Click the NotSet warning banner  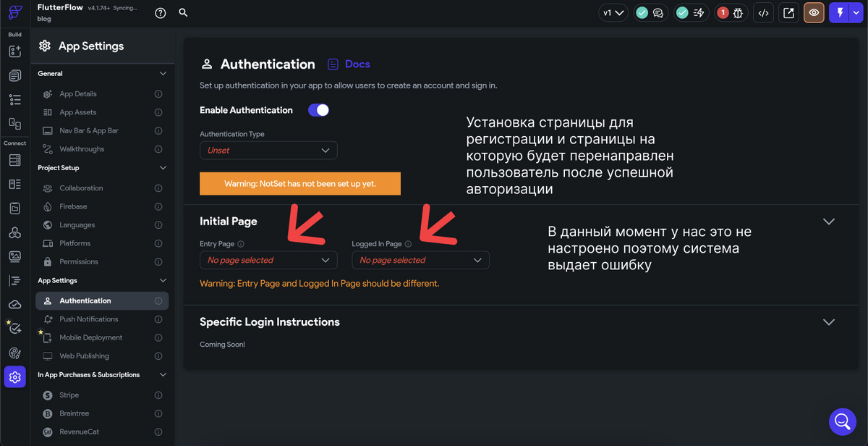(300, 183)
